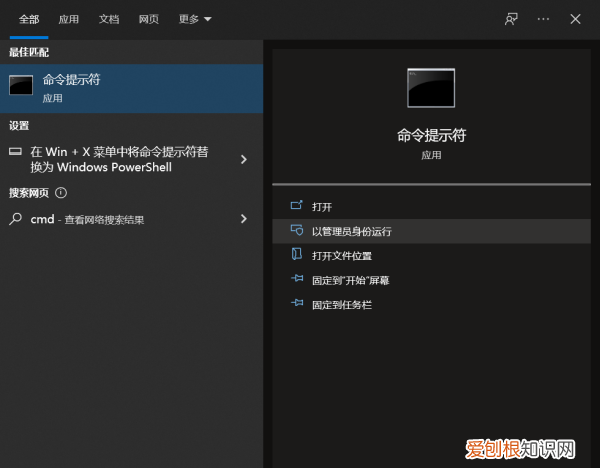Click the pin icon for 固定到"开始"屏幕
Screen dimensions: 600x468
coord(297,278)
